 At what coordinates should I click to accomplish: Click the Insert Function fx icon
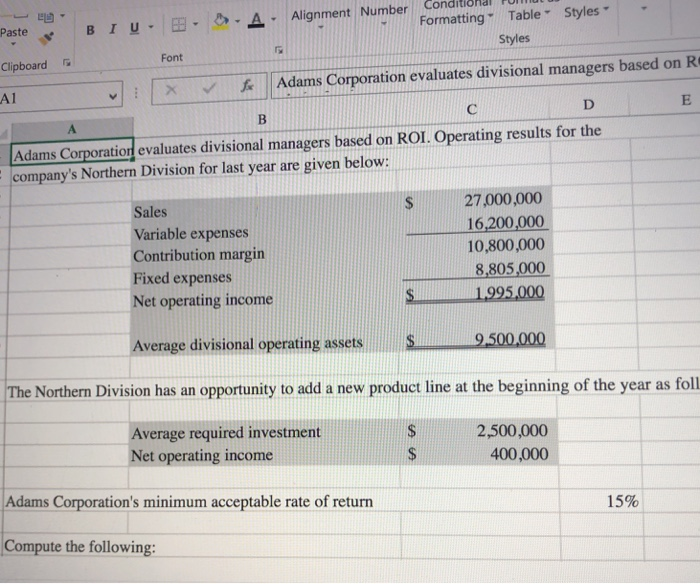[247, 86]
